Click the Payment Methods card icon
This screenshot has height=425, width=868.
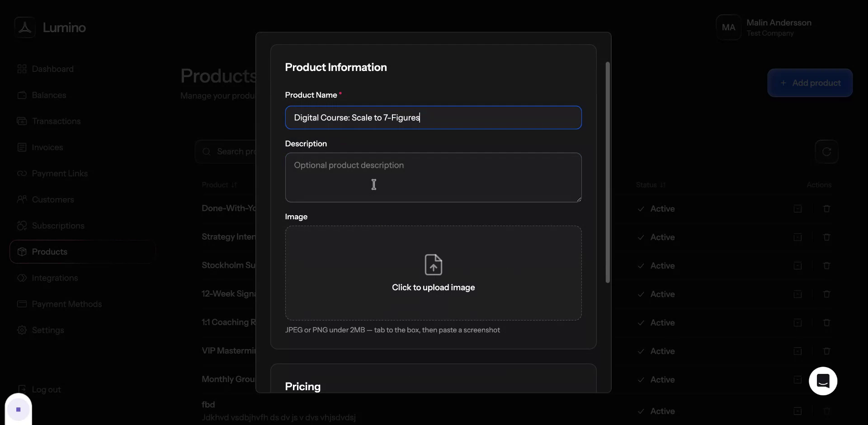(22, 304)
